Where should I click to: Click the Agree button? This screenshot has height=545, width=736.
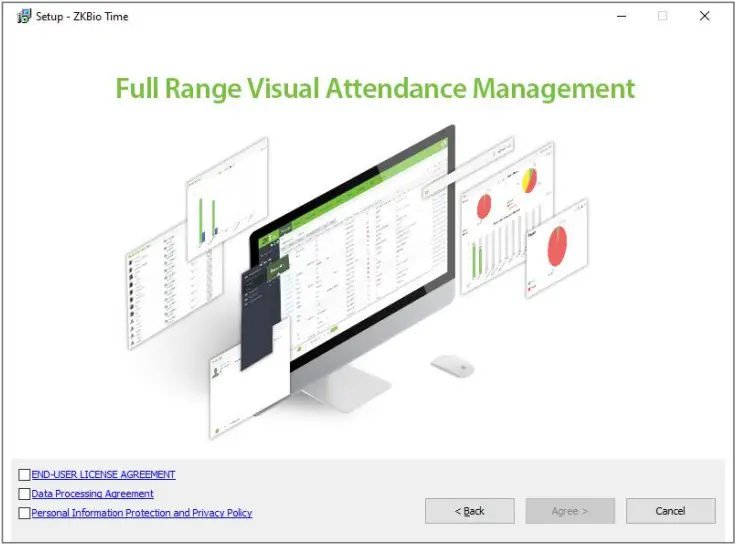570,511
